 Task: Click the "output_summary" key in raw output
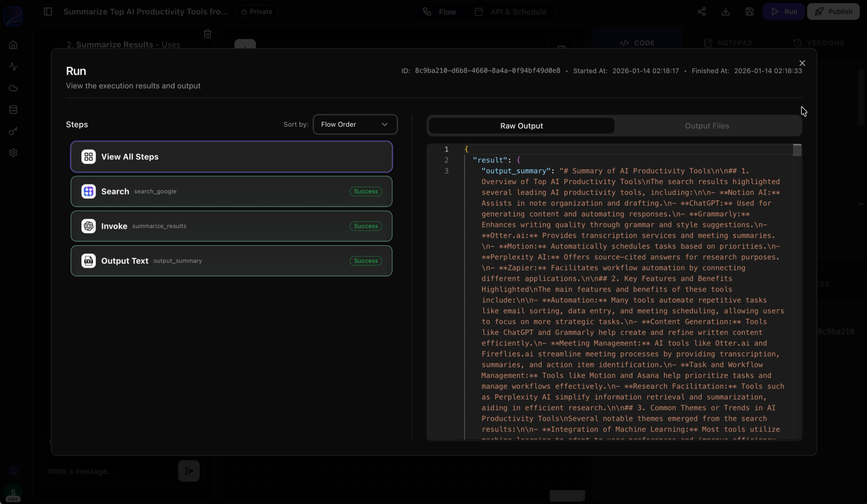tap(516, 171)
